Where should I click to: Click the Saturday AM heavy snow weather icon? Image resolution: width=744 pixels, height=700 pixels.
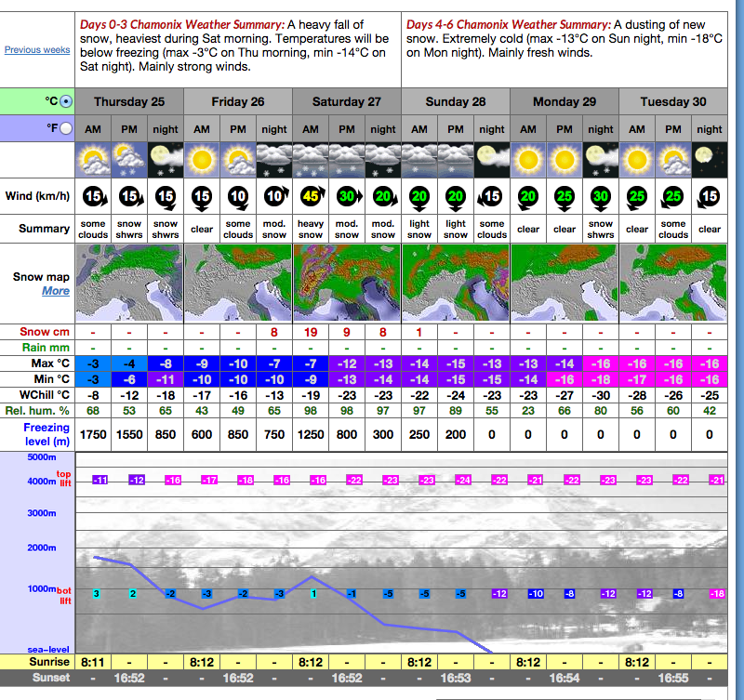tap(311, 160)
